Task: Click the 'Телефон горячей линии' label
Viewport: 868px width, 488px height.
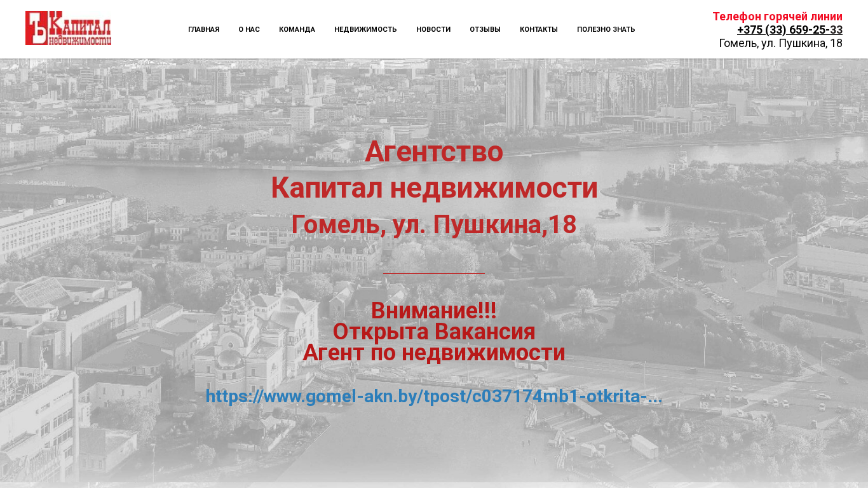Action: pyautogui.click(x=778, y=17)
